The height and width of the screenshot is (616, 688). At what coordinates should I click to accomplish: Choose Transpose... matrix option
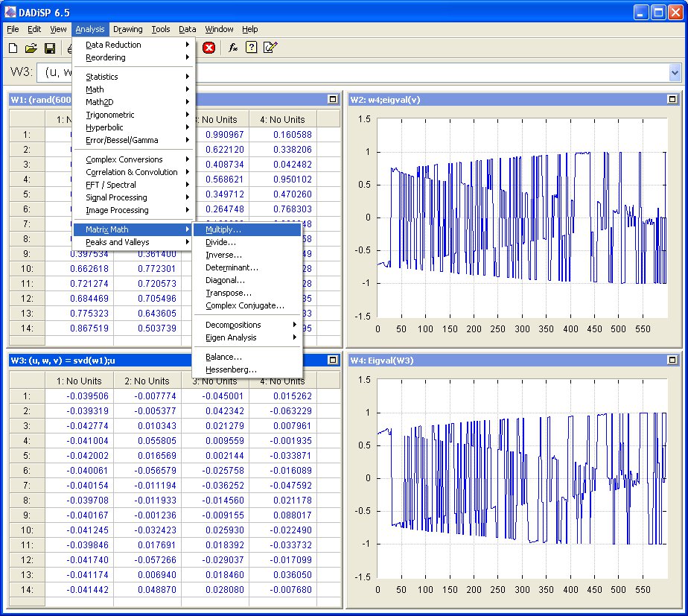247,293
